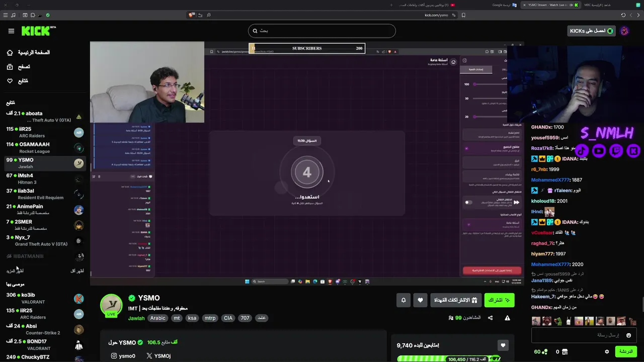Open the recommended Absi channel
The width and height of the screenshot is (644, 362).
click(44, 329)
